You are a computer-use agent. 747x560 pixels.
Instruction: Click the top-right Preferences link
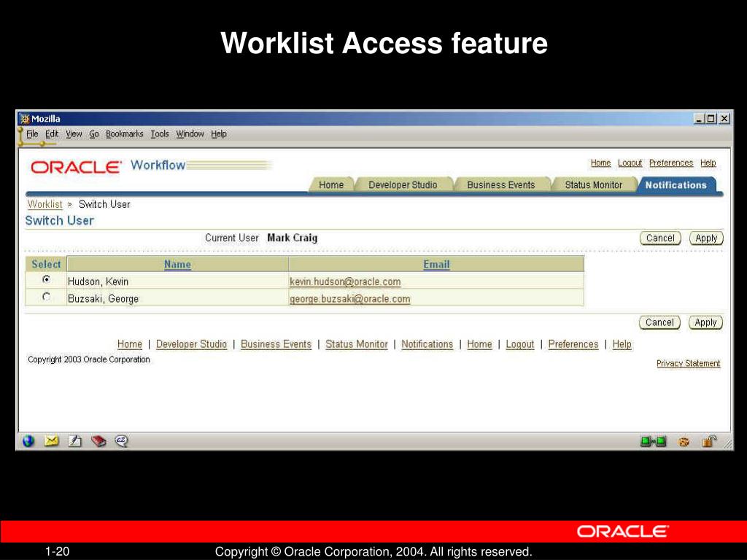[671, 163]
